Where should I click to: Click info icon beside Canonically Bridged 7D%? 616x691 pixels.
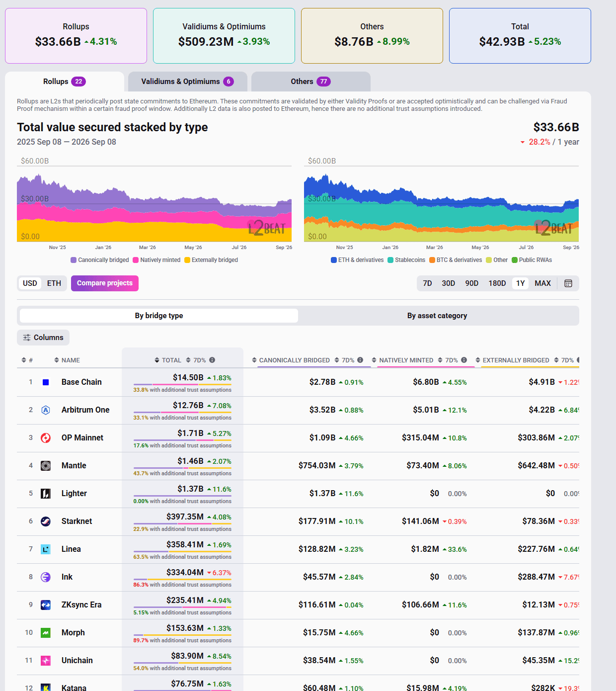click(360, 360)
